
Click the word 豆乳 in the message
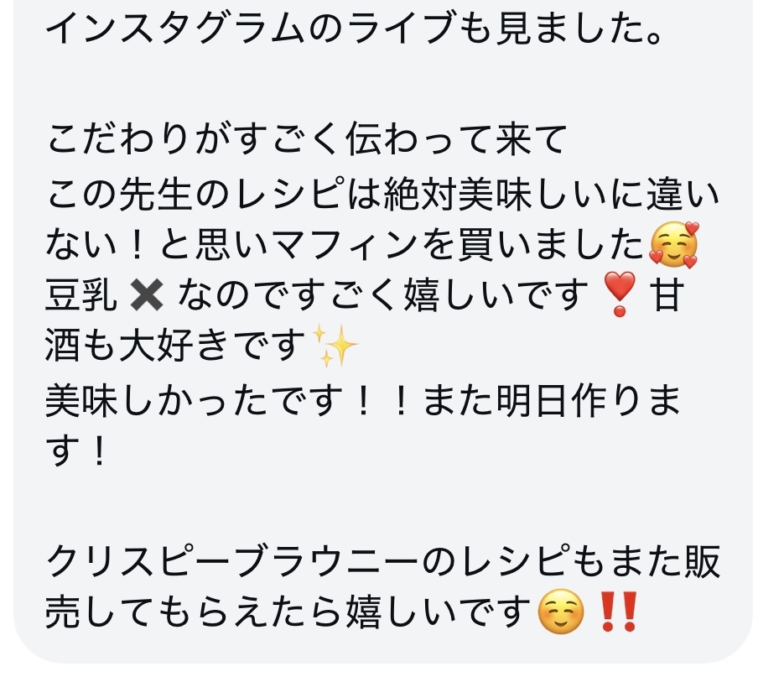(x=81, y=295)
